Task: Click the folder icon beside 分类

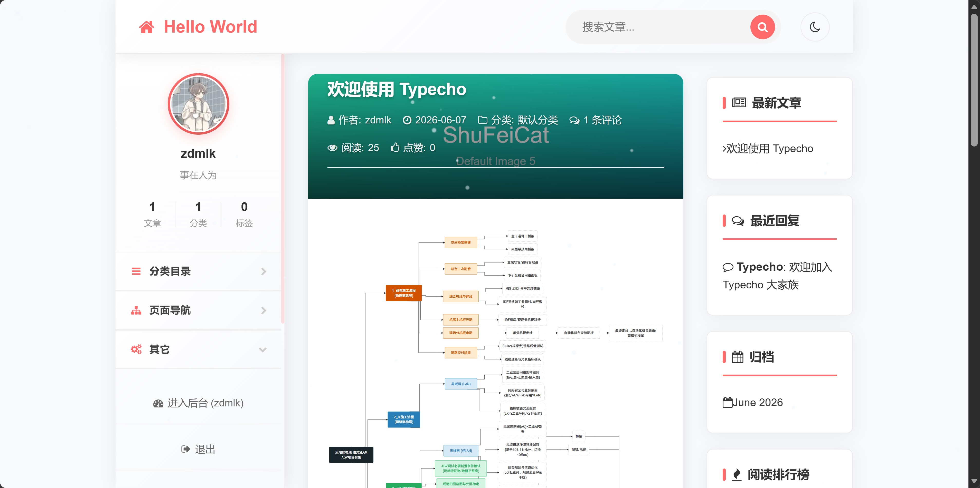Action: (x=482, y=120)
